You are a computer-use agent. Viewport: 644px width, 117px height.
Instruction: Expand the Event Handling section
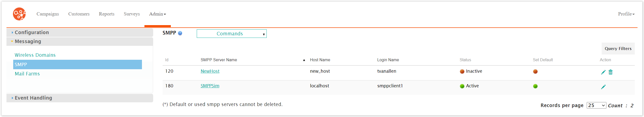(x=33, y=98)
